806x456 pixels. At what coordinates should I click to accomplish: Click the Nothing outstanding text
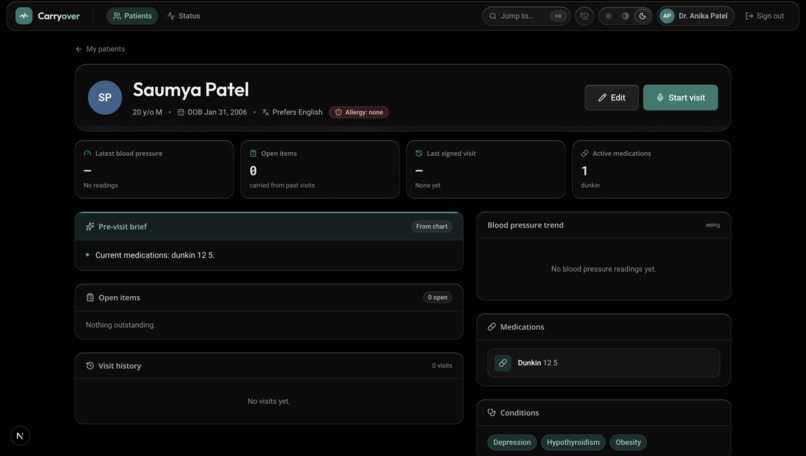pyautogui.click(x=120, y=325)
